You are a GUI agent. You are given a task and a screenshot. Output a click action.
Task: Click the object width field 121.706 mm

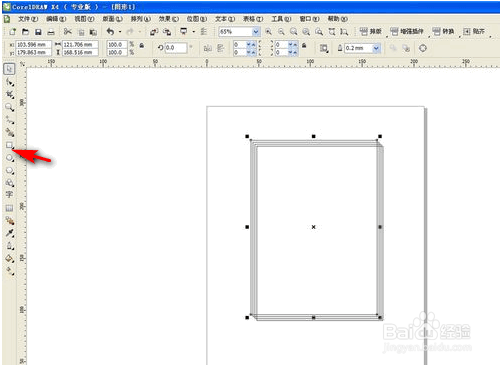pyautogui.click(x=80, y=44)
